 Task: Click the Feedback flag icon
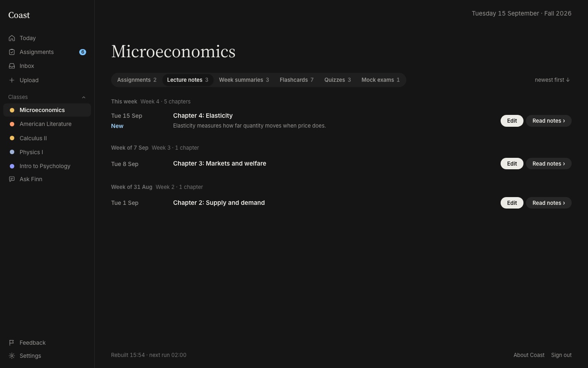(12, 343)
